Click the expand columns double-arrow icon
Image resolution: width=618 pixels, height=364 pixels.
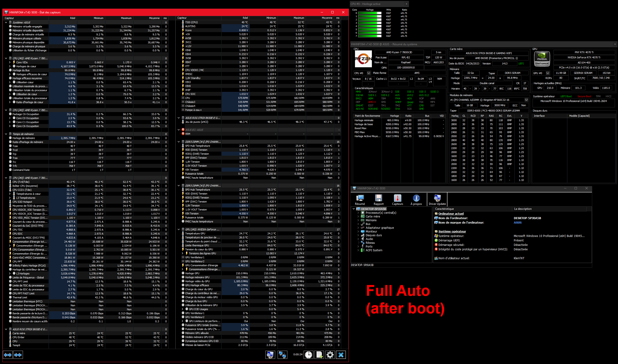(x=8, y=355)
